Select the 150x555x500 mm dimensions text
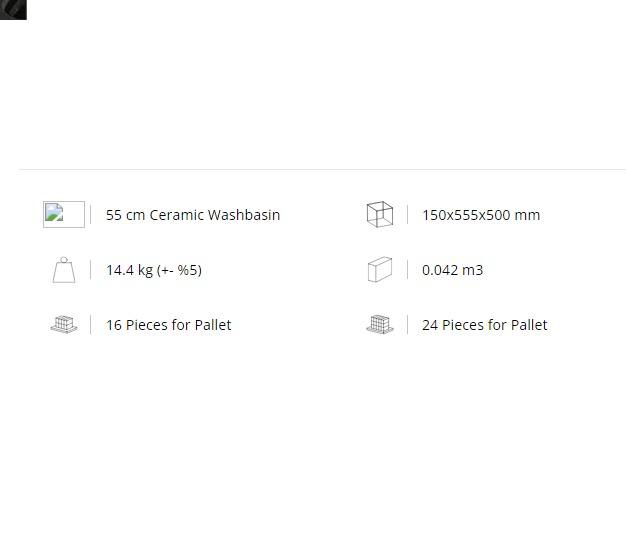The height and width of the screenshot is (552, 626). coord(481,215)
